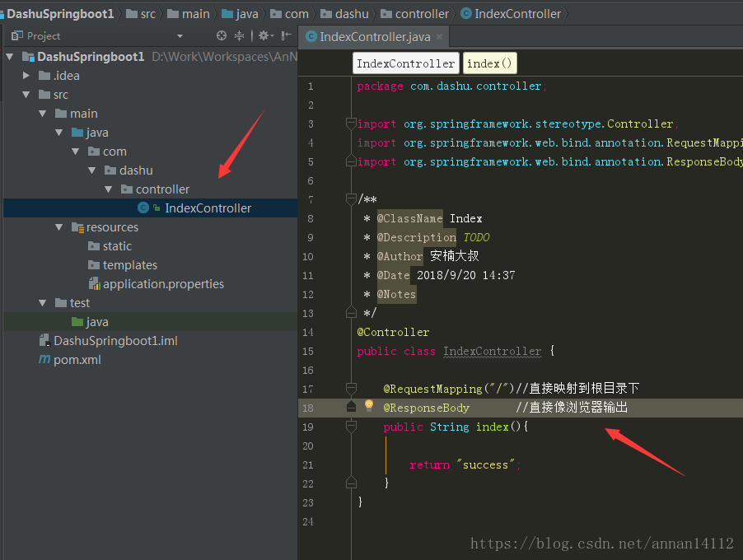This screenshot has width=743, height=560.
Task: Click the "success" string on line 21
Action: 485,464
